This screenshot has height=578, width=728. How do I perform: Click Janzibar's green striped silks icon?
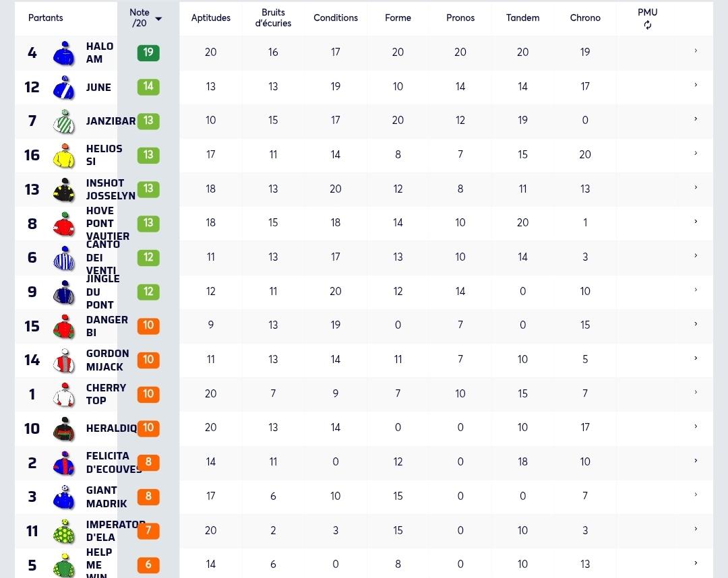click(x=63, y=121)
